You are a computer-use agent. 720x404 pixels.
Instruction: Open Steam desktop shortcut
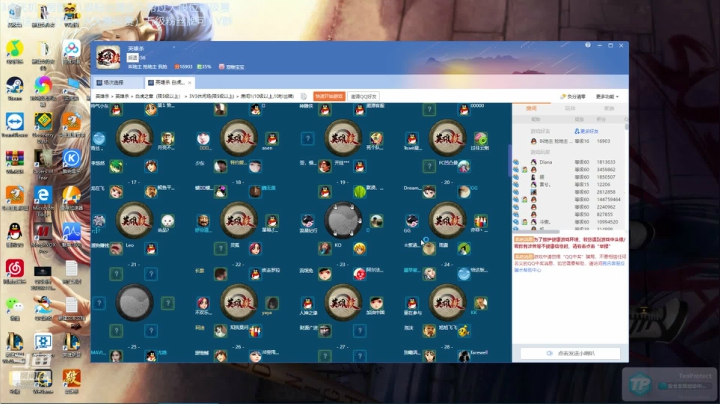point(15,88)
